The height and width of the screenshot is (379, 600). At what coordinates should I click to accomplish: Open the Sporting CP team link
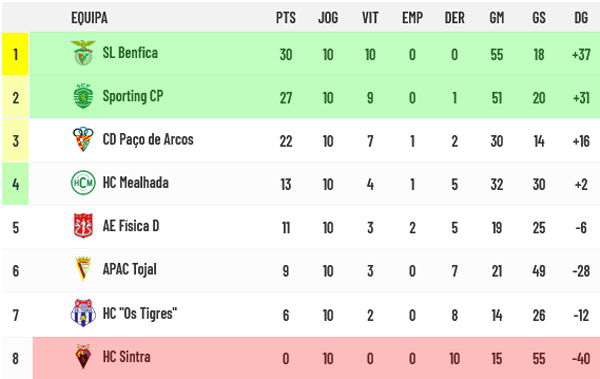tap(133, 96)
